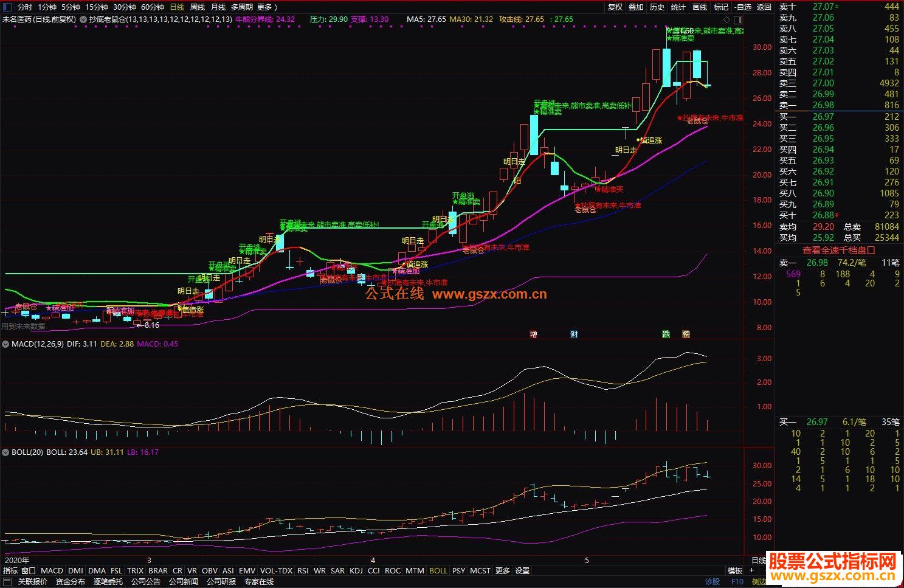
Task: Select the DMI indicator tab
Action: 75,571
